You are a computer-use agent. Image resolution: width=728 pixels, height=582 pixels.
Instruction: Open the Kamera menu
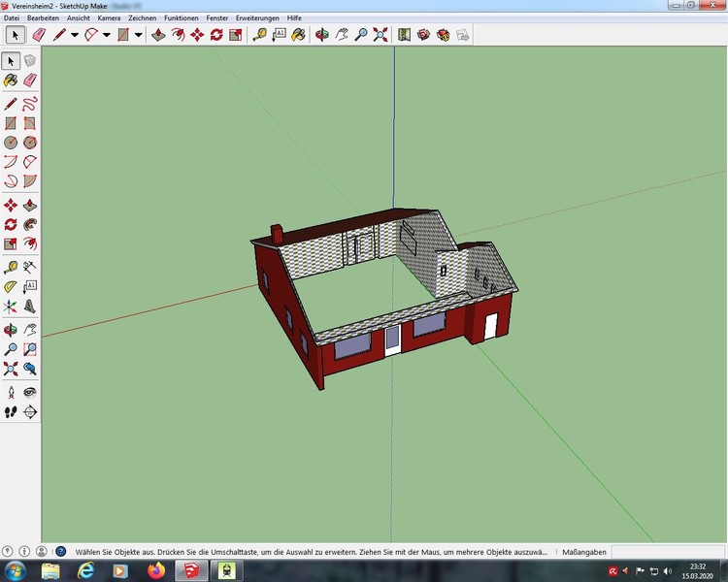[109, 18]
